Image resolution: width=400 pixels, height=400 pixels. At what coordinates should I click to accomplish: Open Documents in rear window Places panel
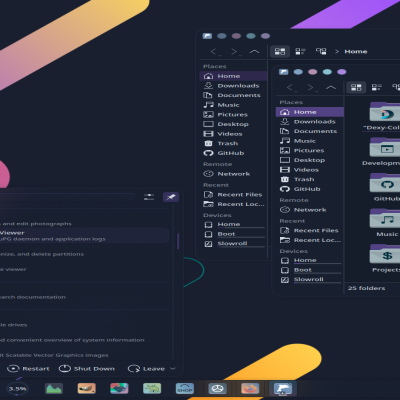[x=233, y=95]
